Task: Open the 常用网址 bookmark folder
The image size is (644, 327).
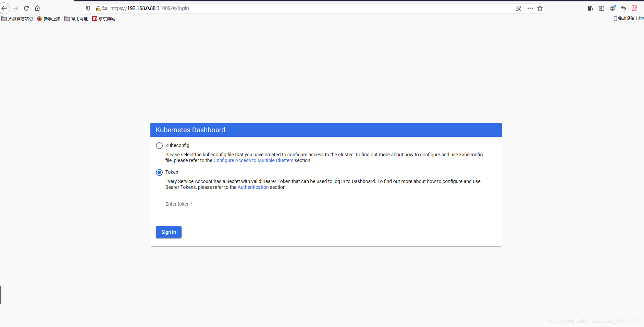Action: [76, 19]
